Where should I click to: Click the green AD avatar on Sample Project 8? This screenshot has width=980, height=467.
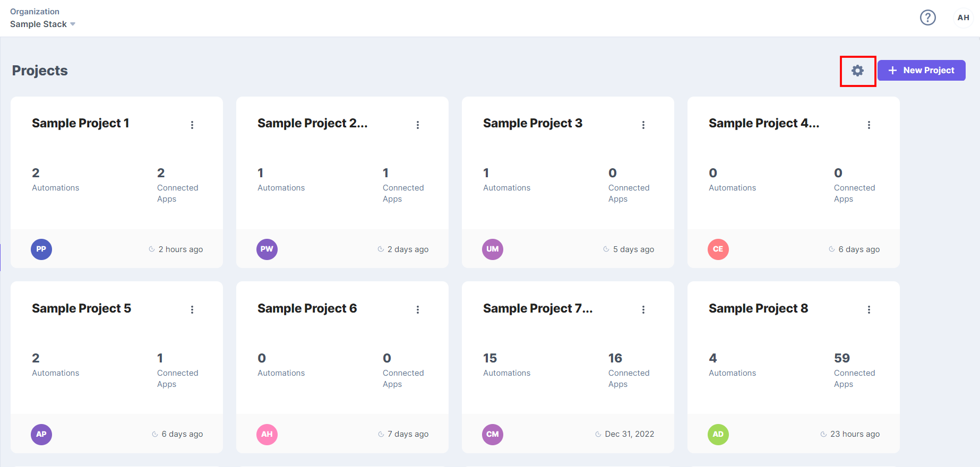718,434
